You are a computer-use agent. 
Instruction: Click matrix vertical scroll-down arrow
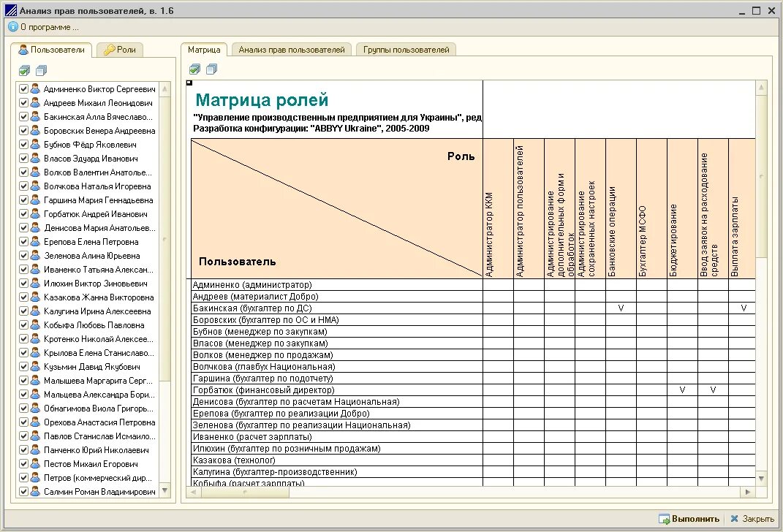click(761, 478)
